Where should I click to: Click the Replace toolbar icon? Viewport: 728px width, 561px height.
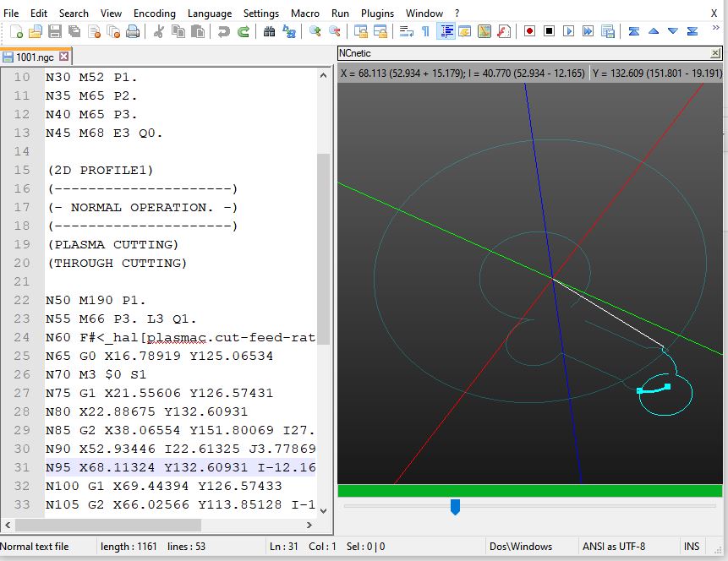click(x=289, y=31)
